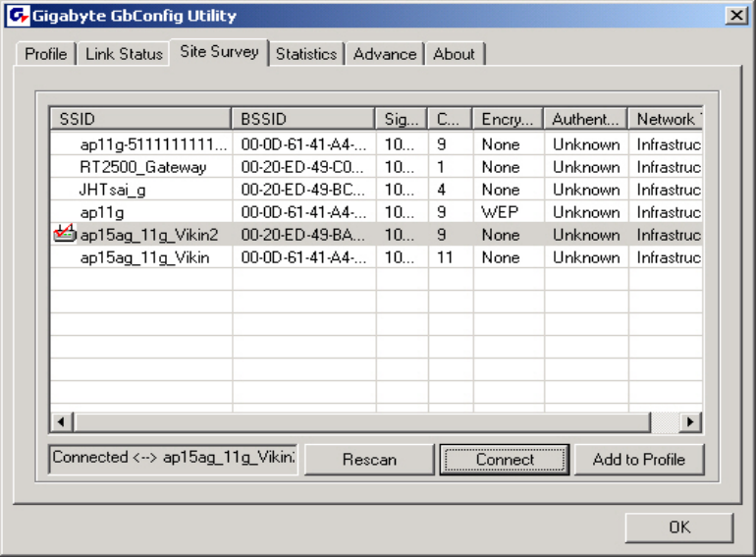Click the right scroll arrow of the network list
Screen dimensions: 756x557
click(690, 422)
